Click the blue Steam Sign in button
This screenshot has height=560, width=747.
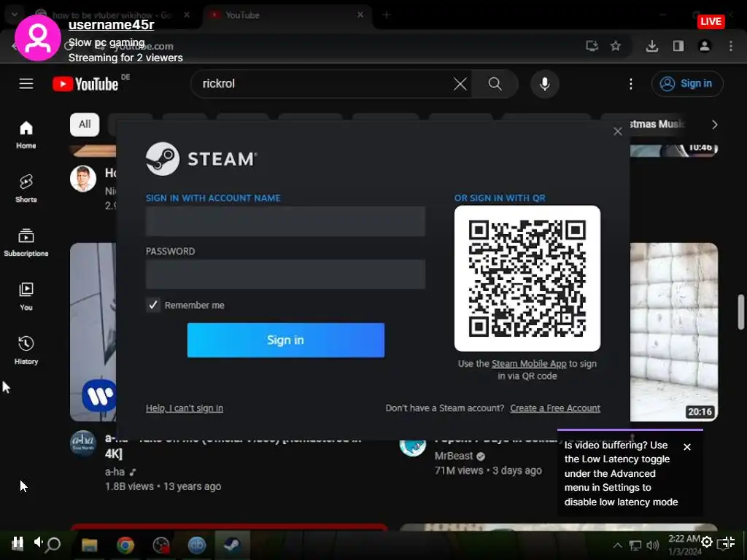[285, 340]
